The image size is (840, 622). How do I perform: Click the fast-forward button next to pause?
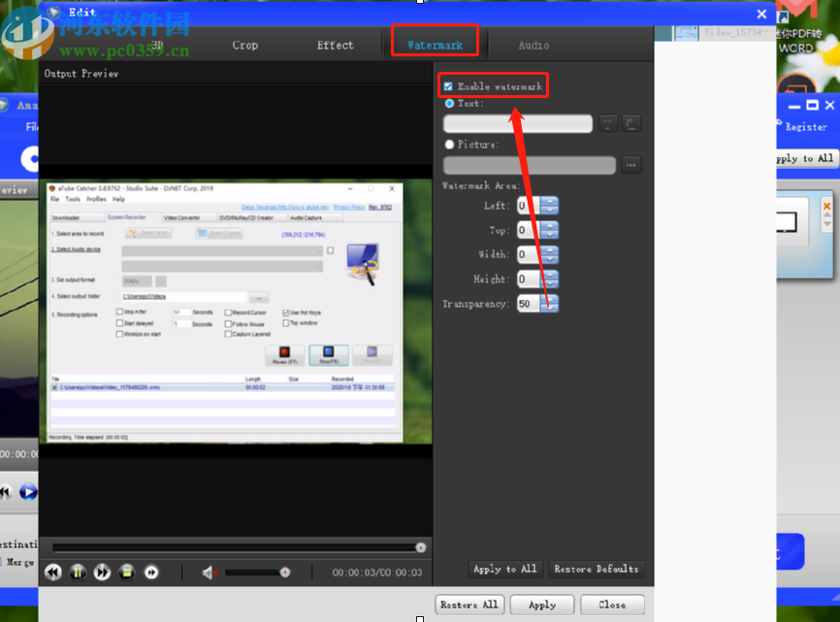[x=102, y=573]
